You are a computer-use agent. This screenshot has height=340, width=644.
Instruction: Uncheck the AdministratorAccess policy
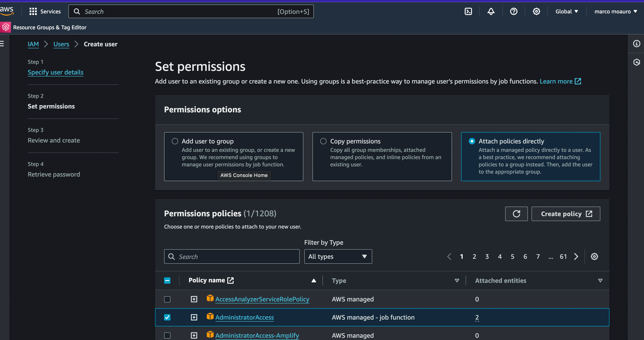[x=167, y=317]
